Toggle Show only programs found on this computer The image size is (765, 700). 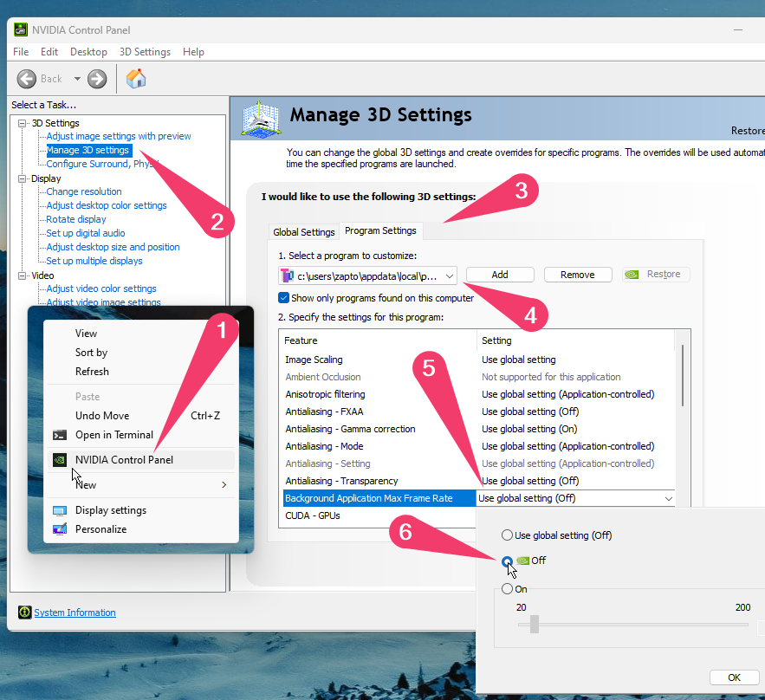coord(283,297)
